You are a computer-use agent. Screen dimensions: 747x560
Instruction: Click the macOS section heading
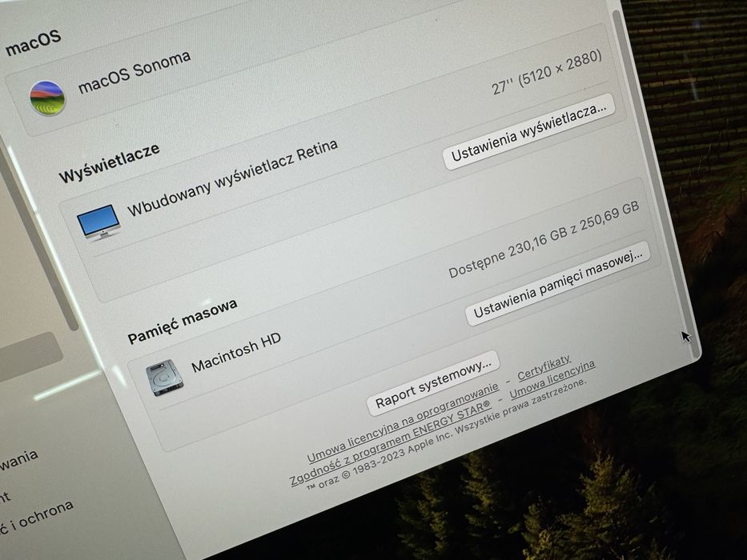(x=33, y=42)
